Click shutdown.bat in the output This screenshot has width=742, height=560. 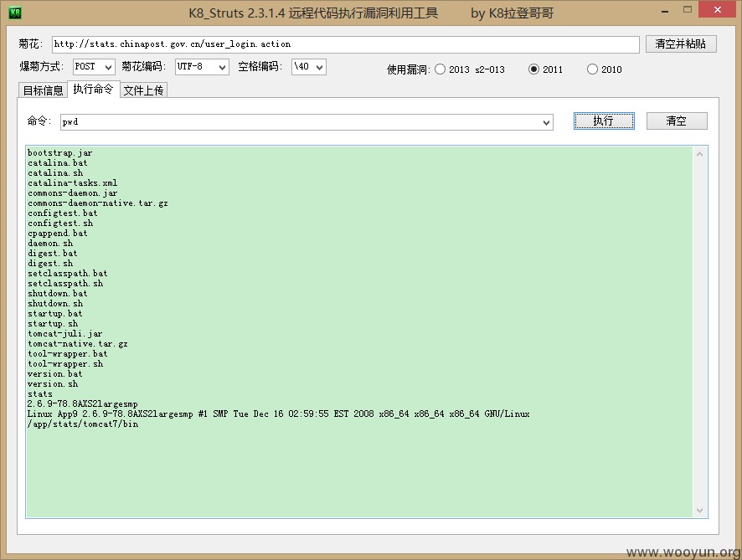[x=57, y=293]
